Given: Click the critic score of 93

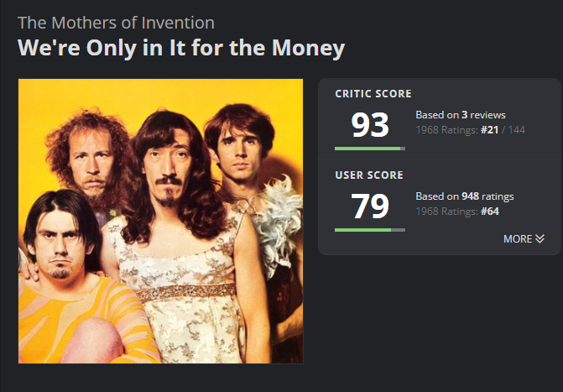Looking at the screenshot, I should point(370,125).
